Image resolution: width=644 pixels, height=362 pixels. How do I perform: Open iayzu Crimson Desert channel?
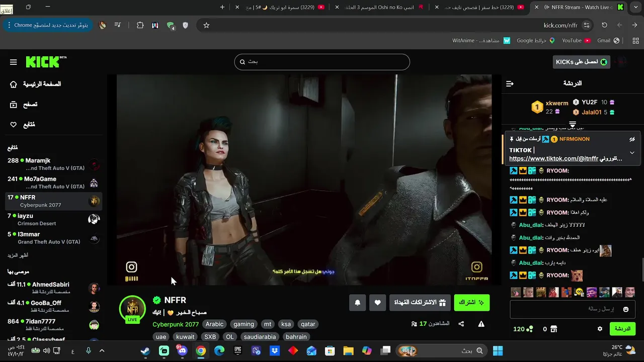[x=53, y=219]
